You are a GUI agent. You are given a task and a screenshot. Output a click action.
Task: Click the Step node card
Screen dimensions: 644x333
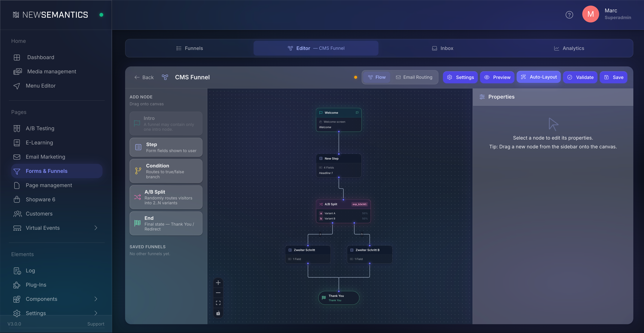point(166,147)
